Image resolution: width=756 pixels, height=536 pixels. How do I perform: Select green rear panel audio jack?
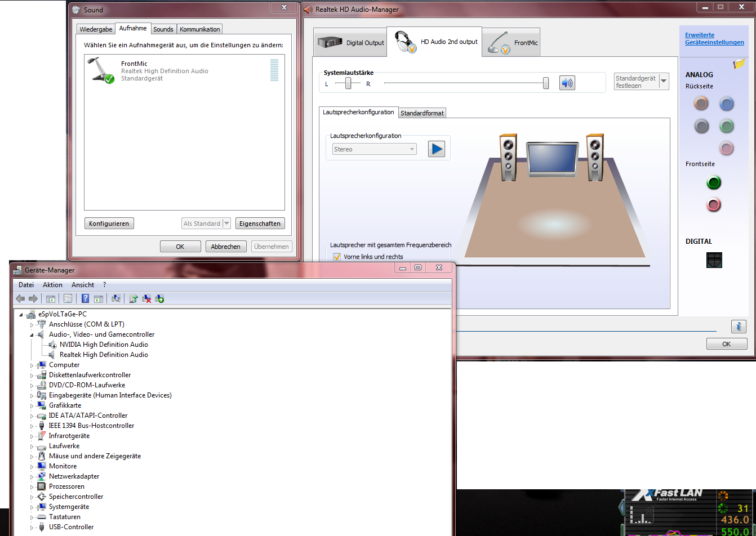click(x=727, y=126)
